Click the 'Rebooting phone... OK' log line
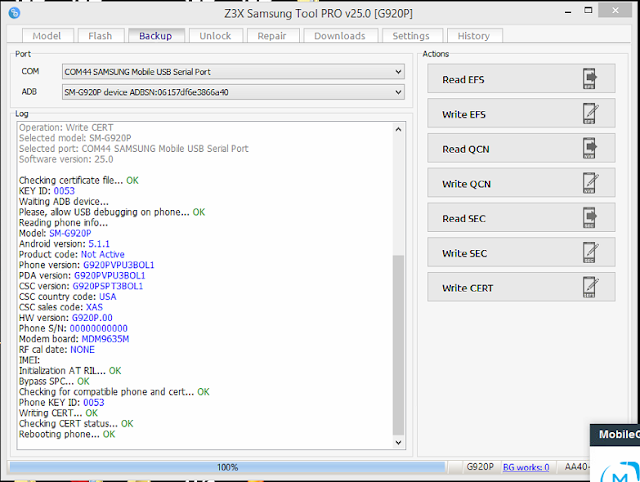Image resolution: width=640 pixels, height=482 pixels. [x=67, y=434]
